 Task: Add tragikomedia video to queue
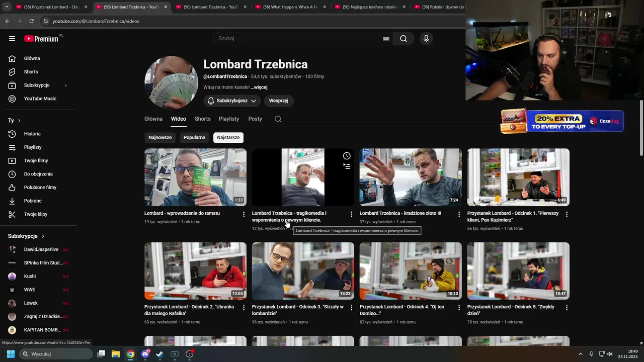[x=347, y=166]
